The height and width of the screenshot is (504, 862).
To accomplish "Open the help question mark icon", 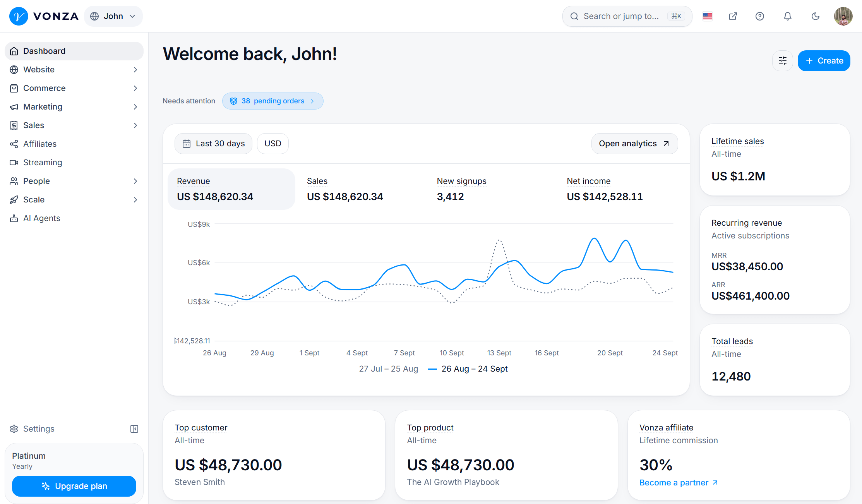I will coord(760,16).
